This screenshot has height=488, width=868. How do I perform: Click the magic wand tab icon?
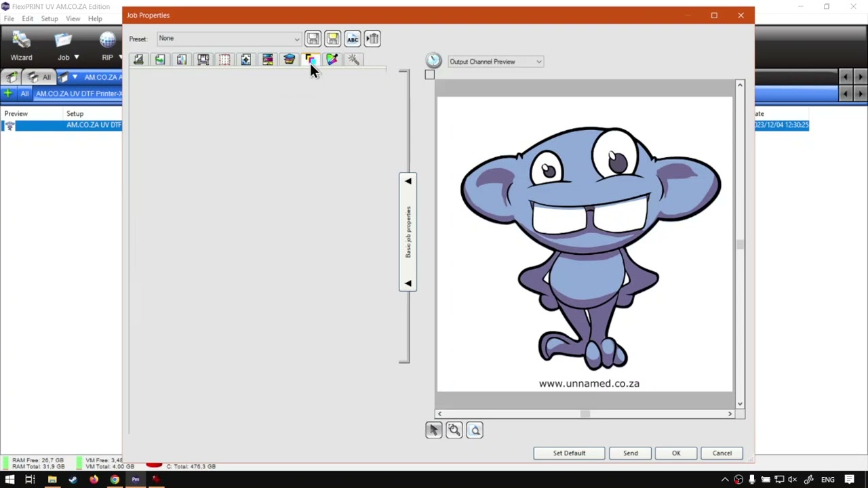tap(353, 60)
